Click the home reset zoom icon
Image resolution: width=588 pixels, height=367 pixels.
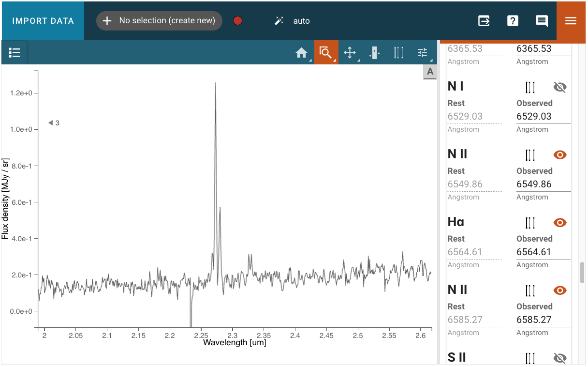coord(302,53)
